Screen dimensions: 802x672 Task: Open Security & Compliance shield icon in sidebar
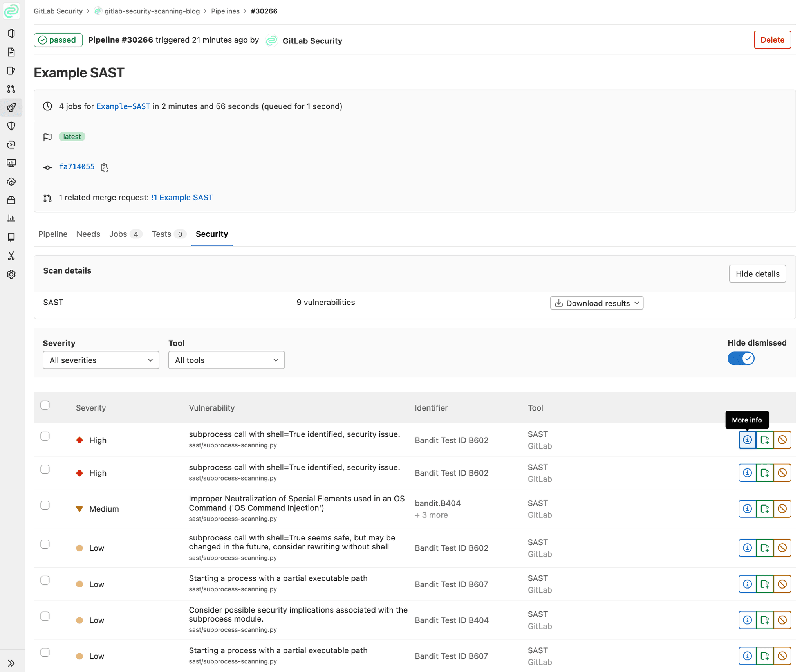tap(11, 126)
